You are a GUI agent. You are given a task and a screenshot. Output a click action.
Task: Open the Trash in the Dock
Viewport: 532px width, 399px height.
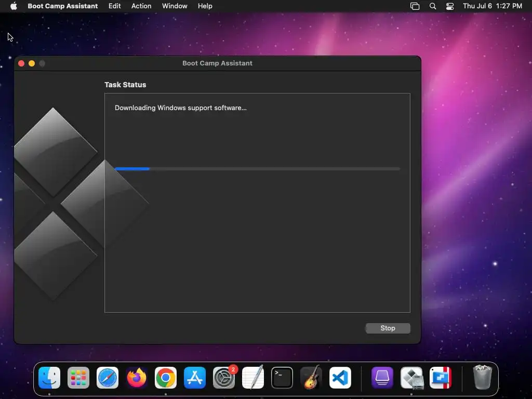pyautogui.click(x=483, y=378)
